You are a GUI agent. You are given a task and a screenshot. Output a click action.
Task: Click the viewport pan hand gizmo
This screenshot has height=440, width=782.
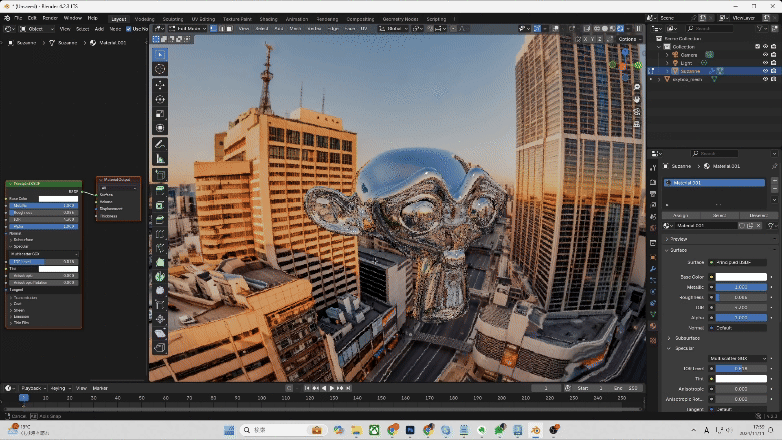click(x=637, y=99)
